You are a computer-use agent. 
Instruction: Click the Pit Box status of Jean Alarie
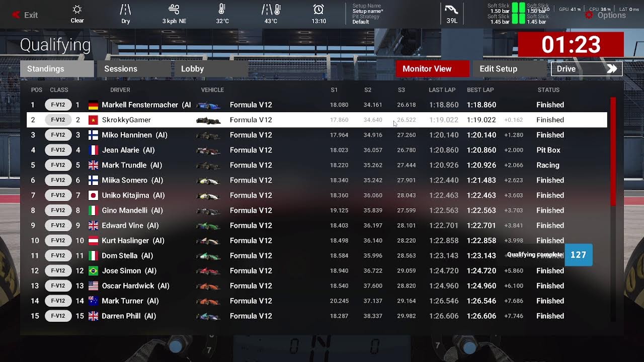[548, 150]
